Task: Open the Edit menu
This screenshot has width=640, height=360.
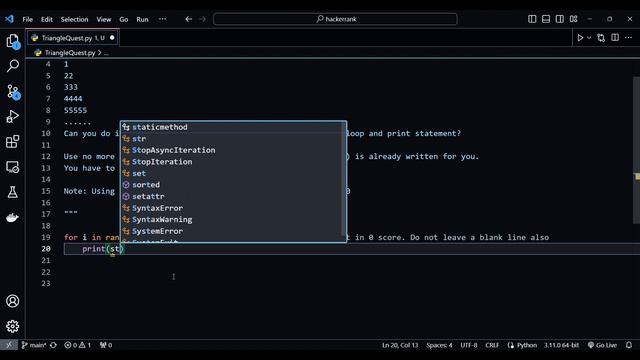Action: click(47, 19)
